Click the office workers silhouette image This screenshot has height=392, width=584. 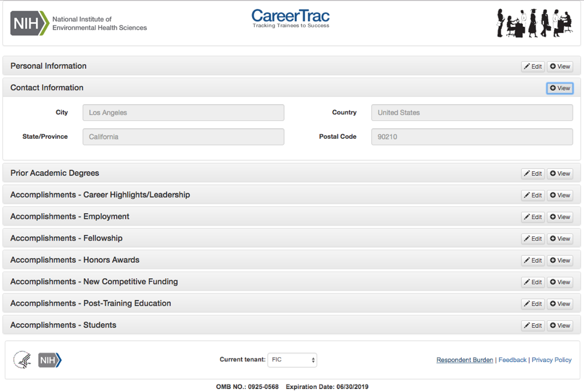click(x=533, y=23)
